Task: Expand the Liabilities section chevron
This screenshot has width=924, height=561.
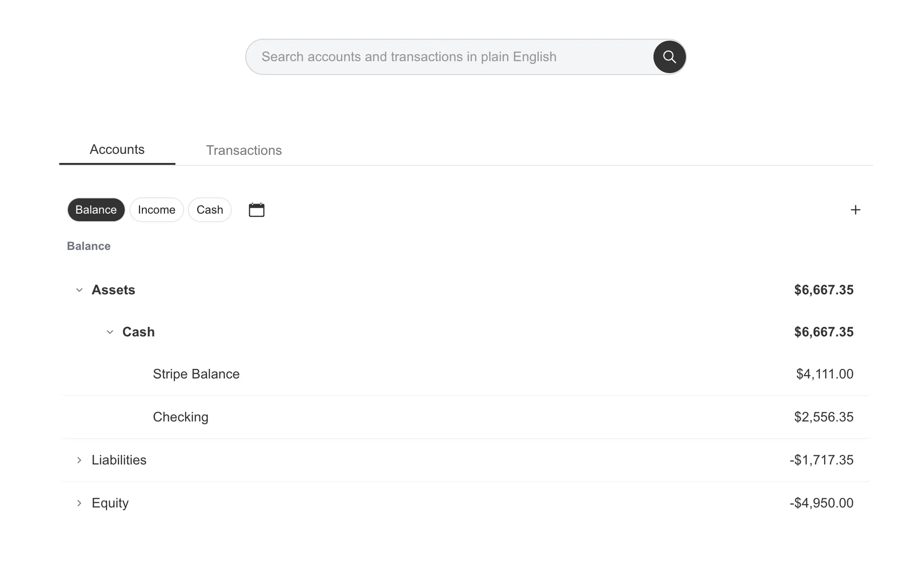Action: (x=79, y=460)
